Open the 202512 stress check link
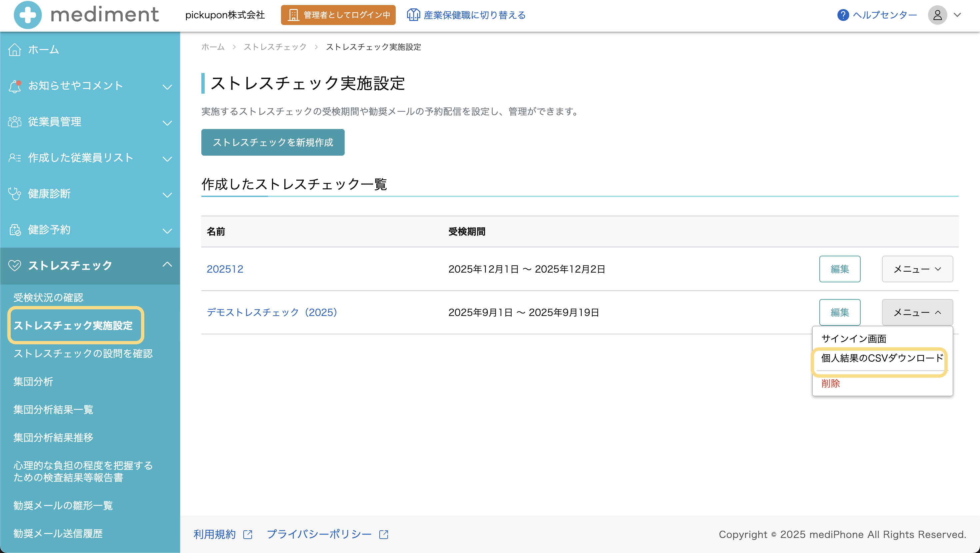The image size is (980, 553). pos(225,269)
